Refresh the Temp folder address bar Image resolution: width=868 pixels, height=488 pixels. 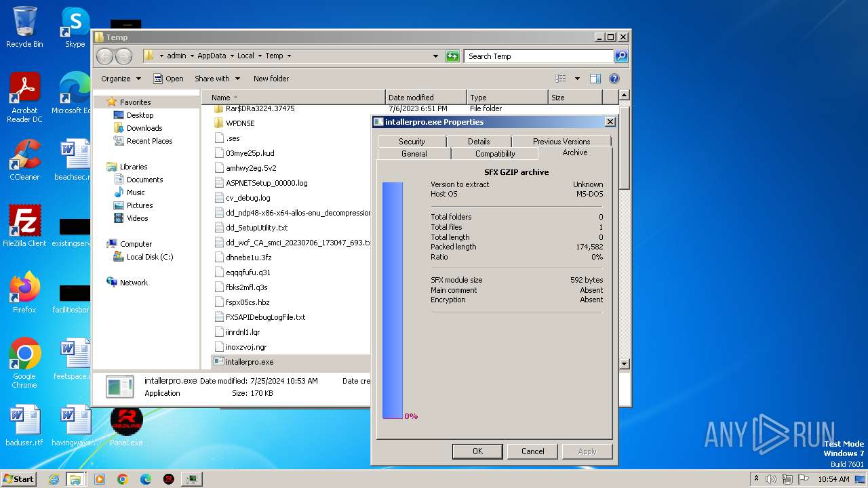452,56
